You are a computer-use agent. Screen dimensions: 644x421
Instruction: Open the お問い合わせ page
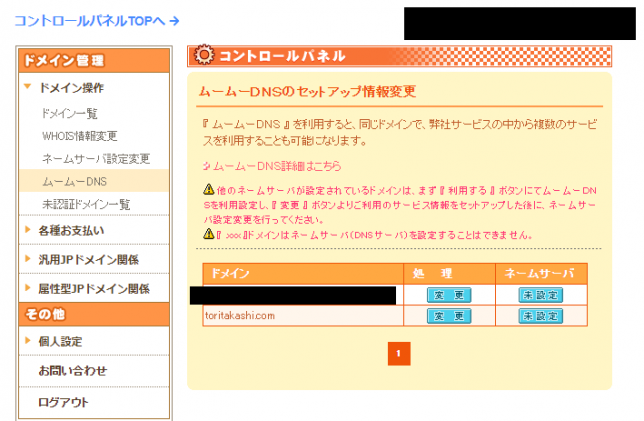(72, 371)
